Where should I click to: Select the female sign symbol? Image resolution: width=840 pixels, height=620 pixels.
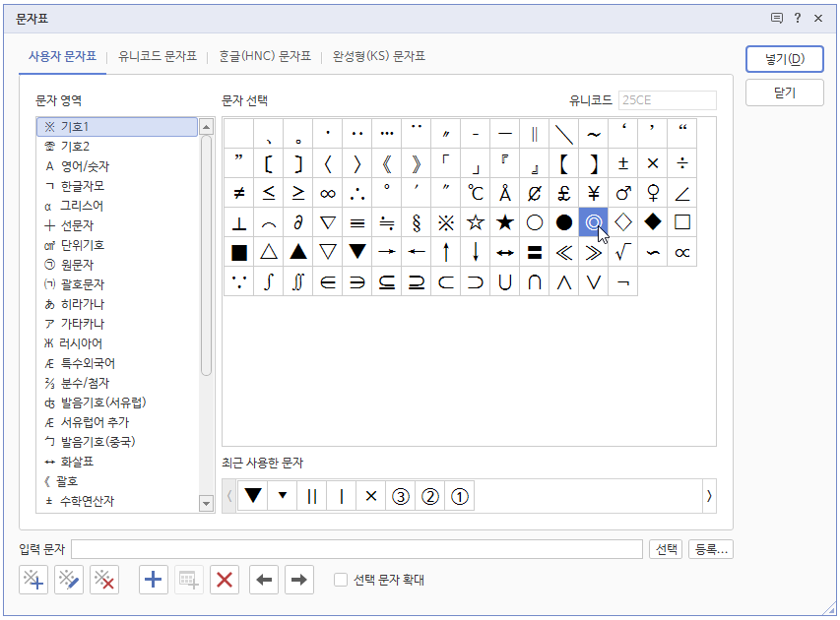(653, 193)
